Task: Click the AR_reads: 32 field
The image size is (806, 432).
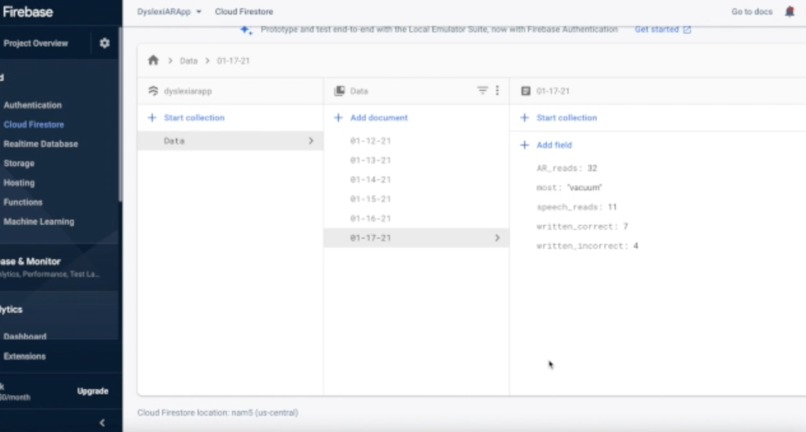Action: coord(566,168)
